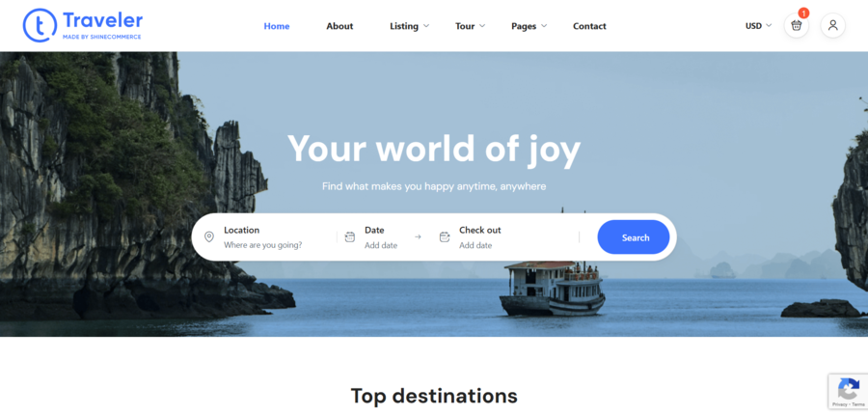This screenshot has height=416, width=868.
Task: Go to the Home menu item
Action: (x=277, y=26)
